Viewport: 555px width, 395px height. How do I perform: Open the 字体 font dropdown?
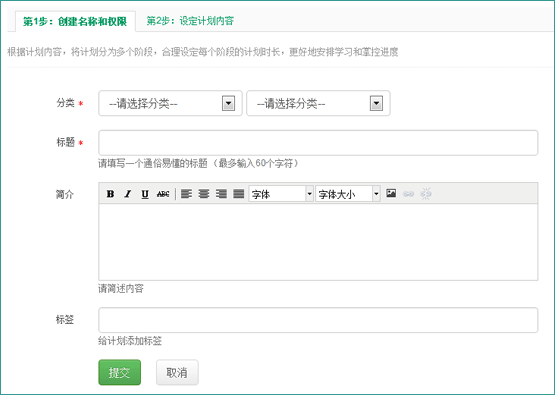tap(281, 194)
